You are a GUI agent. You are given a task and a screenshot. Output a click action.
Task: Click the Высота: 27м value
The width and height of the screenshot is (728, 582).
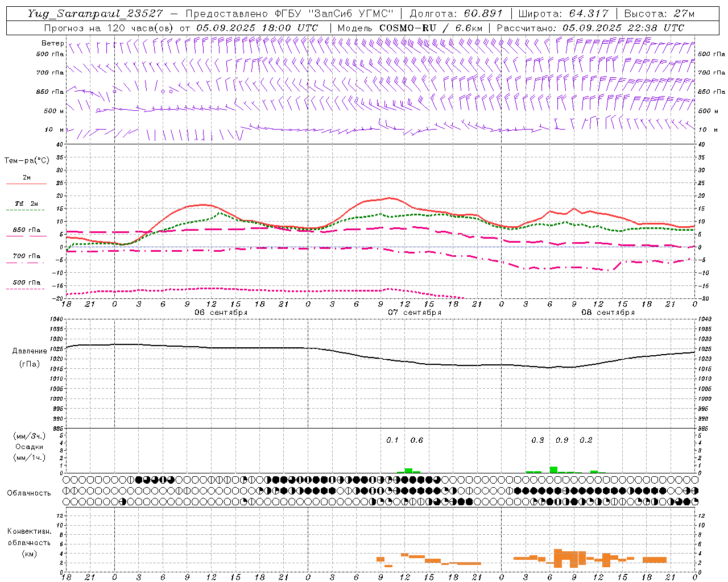pyautogui.click(x=659, y=14)
